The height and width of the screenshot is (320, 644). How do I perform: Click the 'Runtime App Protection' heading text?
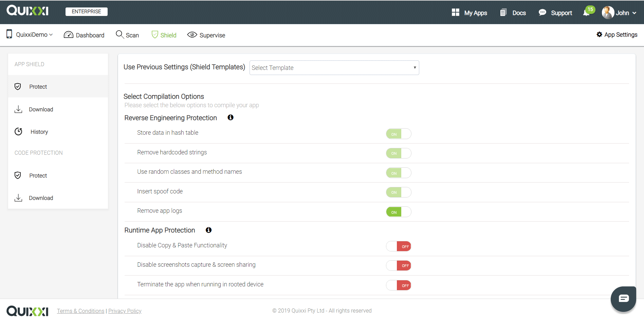coord(160,230)
